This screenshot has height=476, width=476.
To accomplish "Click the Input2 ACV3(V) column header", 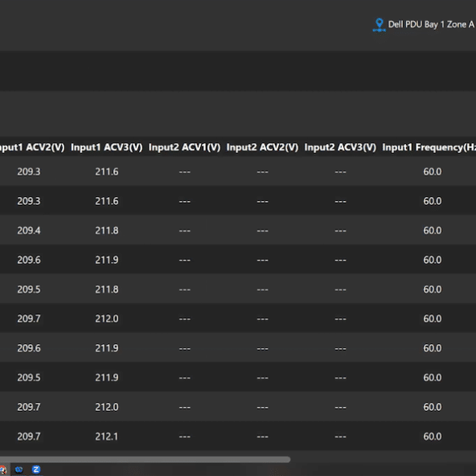I will pos(340,147).
